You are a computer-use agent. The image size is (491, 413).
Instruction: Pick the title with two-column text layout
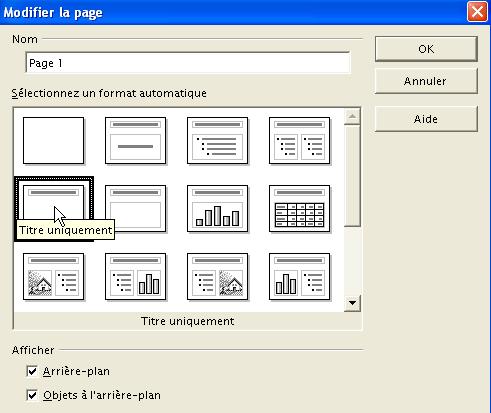pos(299,140)
